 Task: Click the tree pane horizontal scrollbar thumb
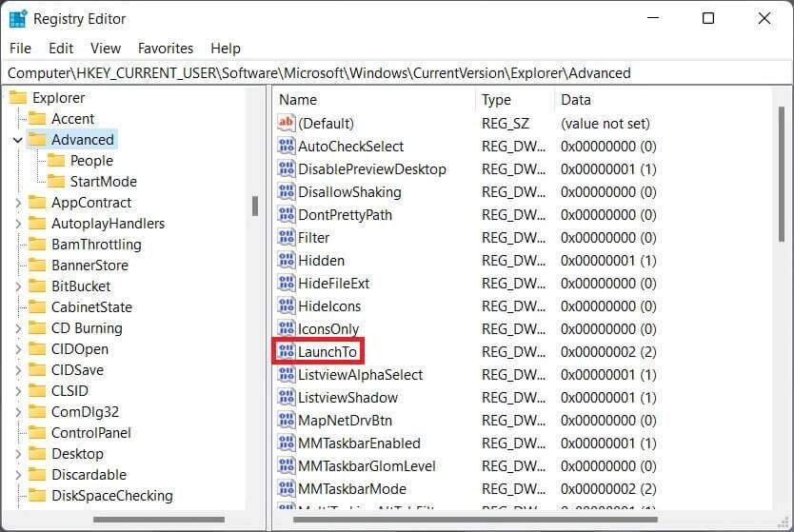coord(159,520)
